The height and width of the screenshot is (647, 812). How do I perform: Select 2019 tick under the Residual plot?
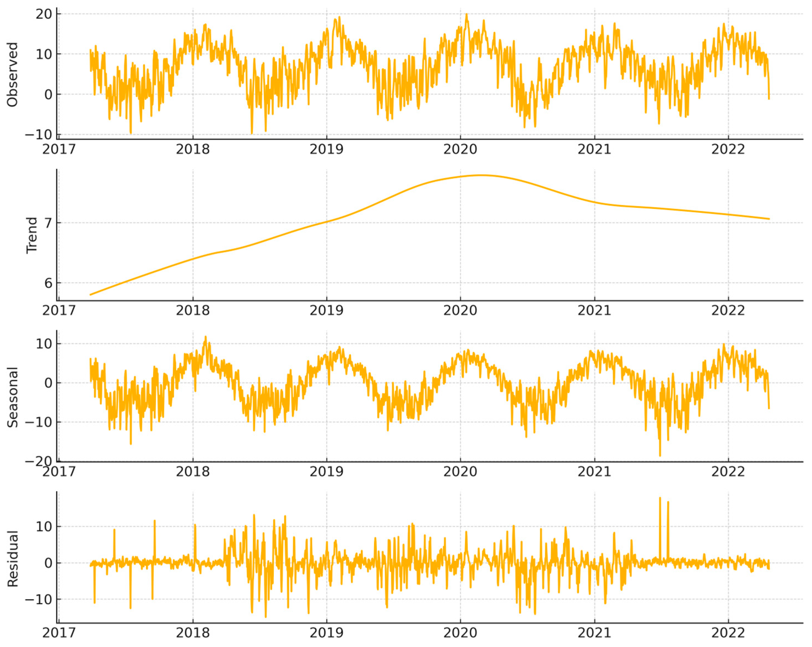tap(326, 633)
